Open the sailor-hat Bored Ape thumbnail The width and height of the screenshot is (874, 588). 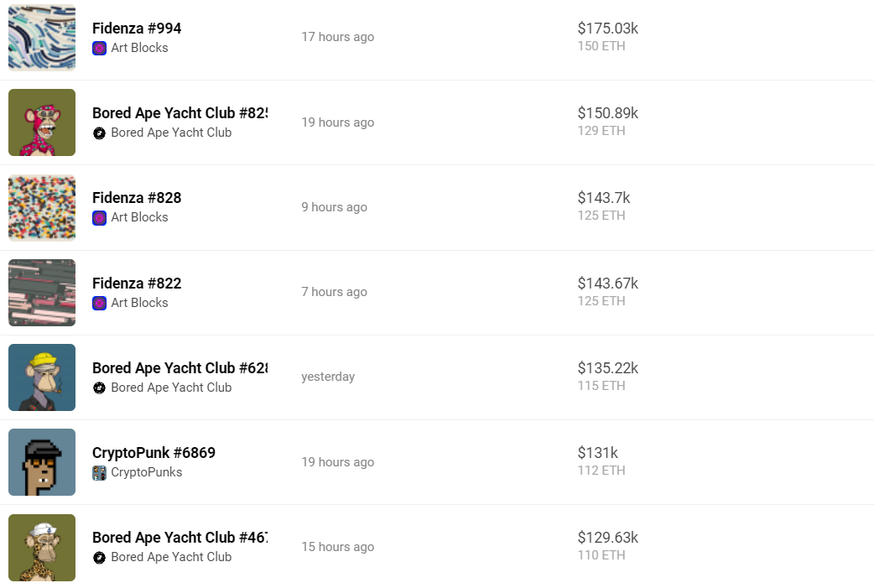(x=42, y=547)
